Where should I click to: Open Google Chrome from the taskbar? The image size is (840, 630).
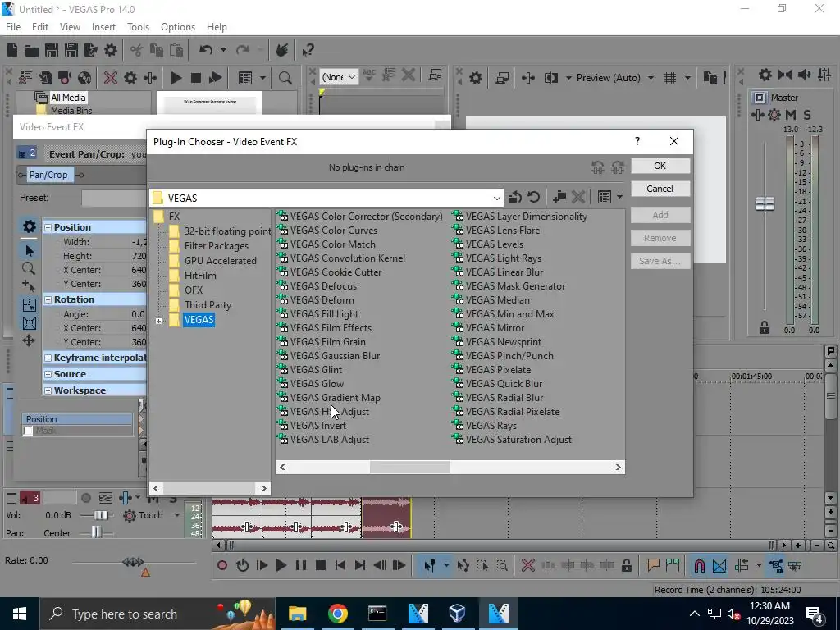tap(337, 614)
